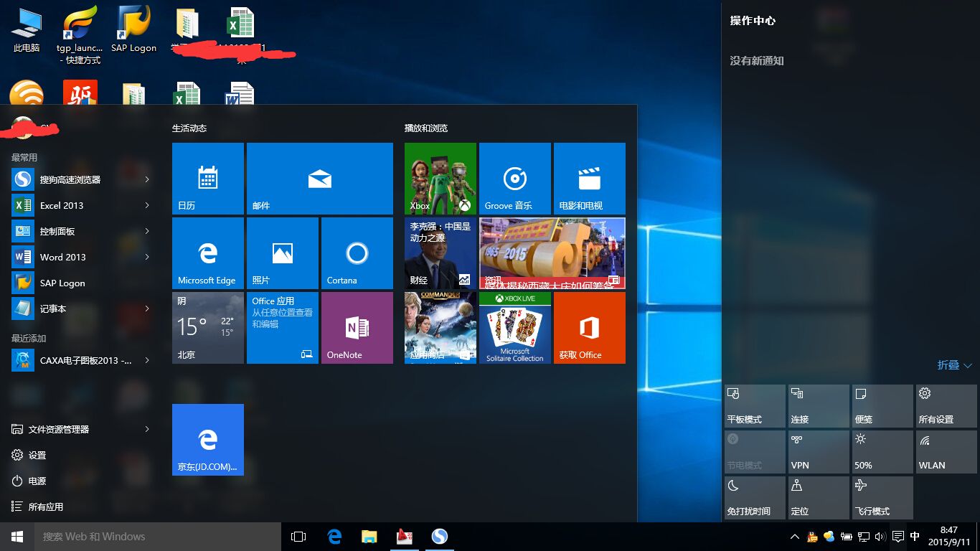Expand the jump list arrow for 记事本
Screen dimensions: 980x551
[147, 309]
